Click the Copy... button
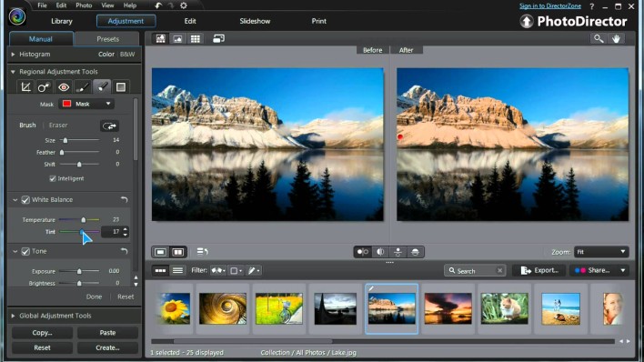The image size is (644, 362). (x=42, y=332)
